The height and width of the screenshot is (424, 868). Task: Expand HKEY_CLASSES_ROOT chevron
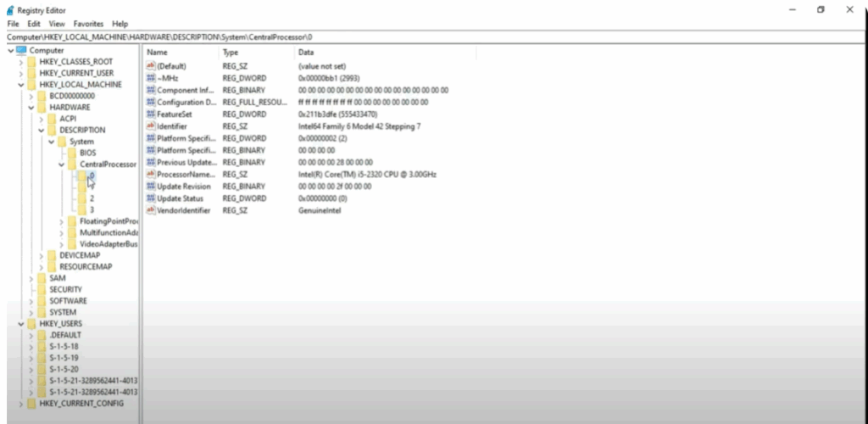point(21,62)
